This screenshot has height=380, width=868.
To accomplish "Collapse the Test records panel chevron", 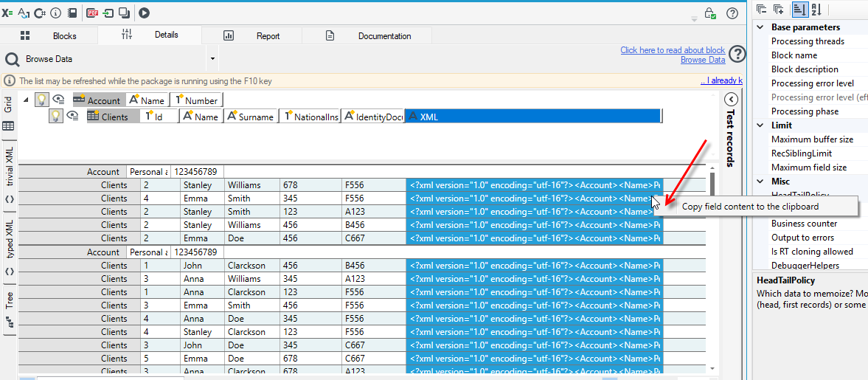I will (x=730, y=100).
